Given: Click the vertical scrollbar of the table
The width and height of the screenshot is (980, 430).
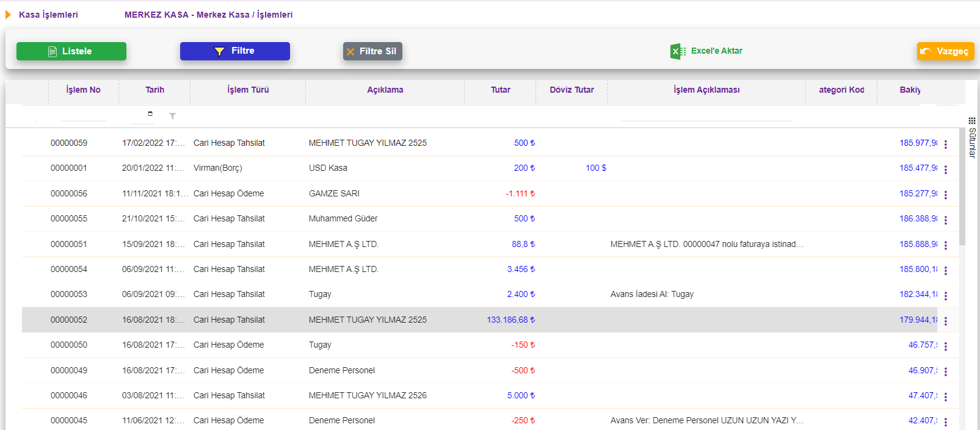Looking at the screenshot, I should pos(962,186).
